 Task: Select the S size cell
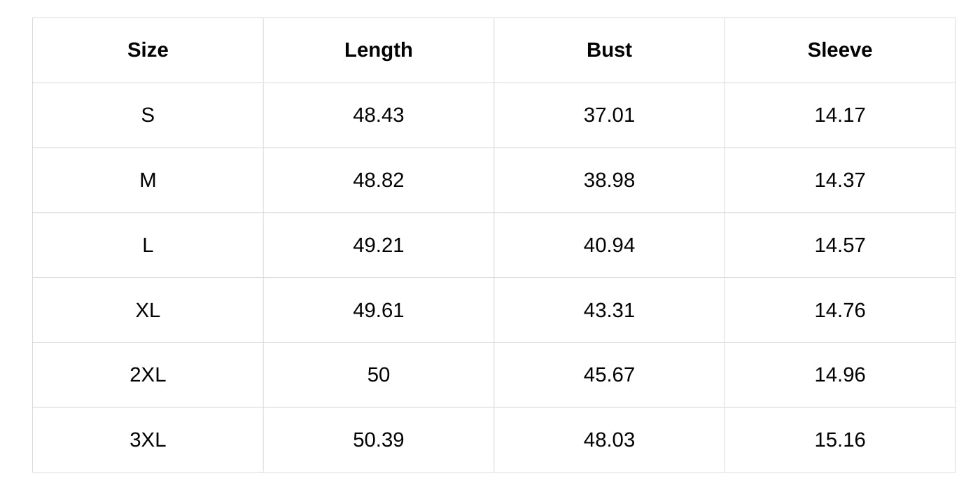point(148,115)
